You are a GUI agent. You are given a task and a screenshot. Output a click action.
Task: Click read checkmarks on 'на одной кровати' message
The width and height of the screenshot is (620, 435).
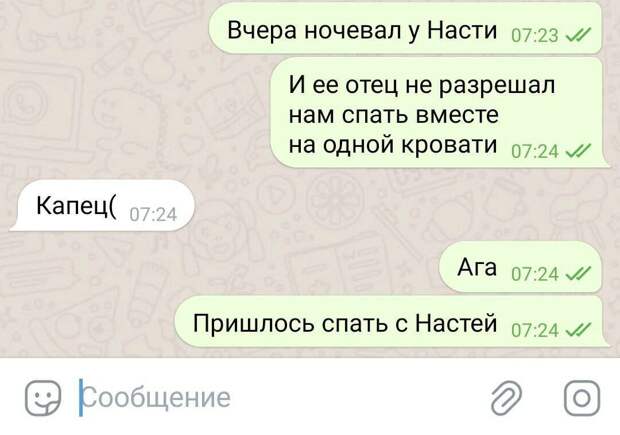click(578, 151)
